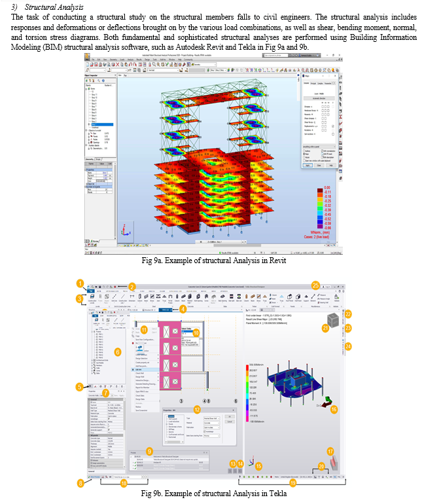
Task: Click purple -0.66 legend swatch in Robot
Action: tap(320, 226)
